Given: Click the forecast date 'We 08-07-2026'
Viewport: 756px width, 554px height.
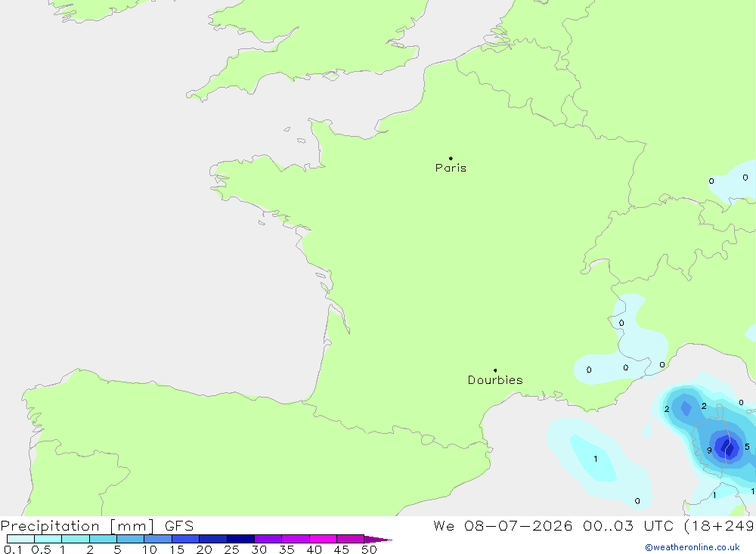Looking at the screenshot, I should pos(503,526).
